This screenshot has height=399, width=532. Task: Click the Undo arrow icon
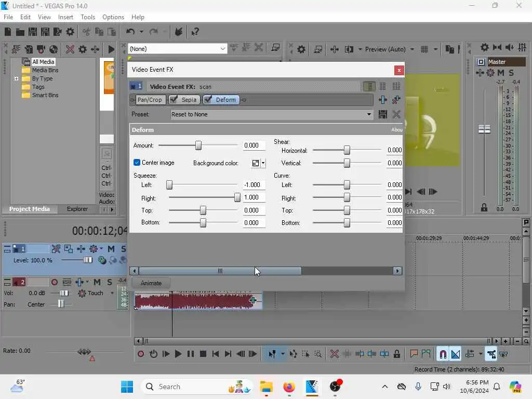(130, 32)
